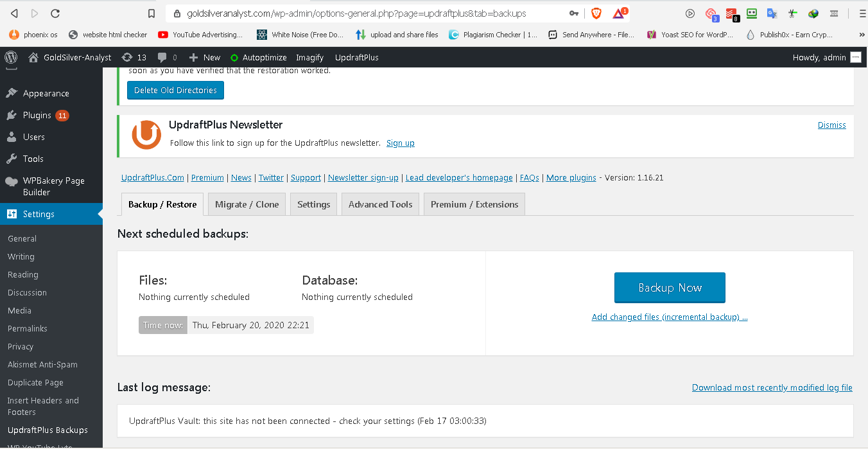Open Settings in the sidebar
Screen dimensions: 868x449
coord(51,214)
